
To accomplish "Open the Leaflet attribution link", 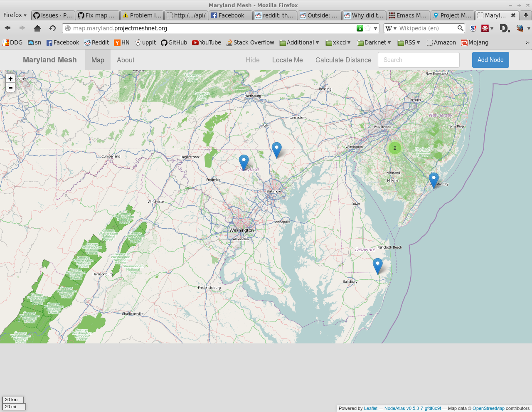I will 371,408.
